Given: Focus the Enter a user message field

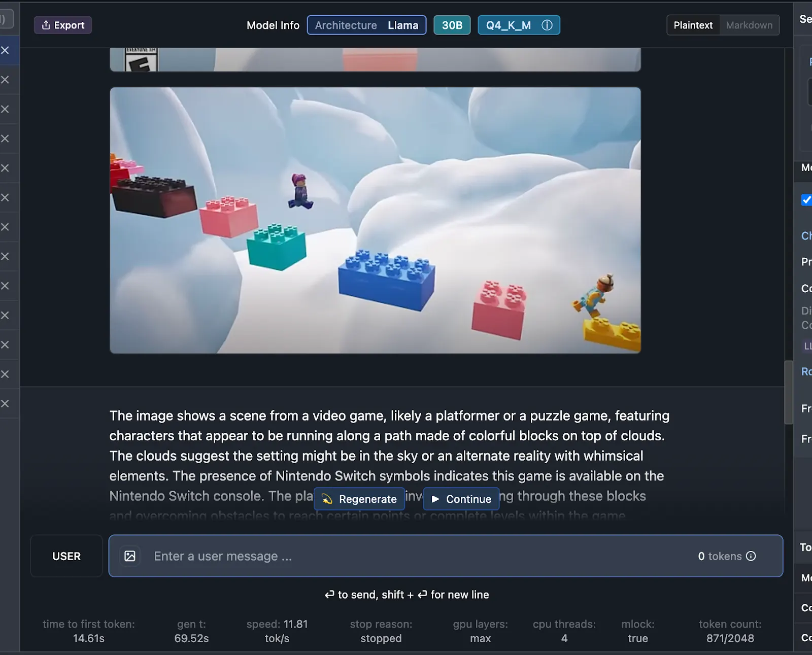Looking at the screenshot, I should (446, 556).
